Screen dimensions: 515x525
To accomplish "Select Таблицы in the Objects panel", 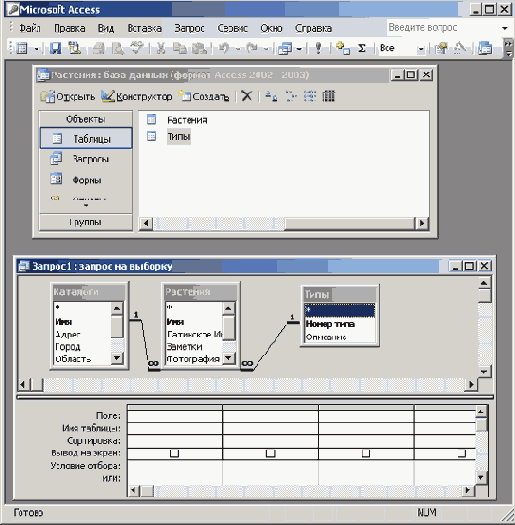I will coord(86,138).
